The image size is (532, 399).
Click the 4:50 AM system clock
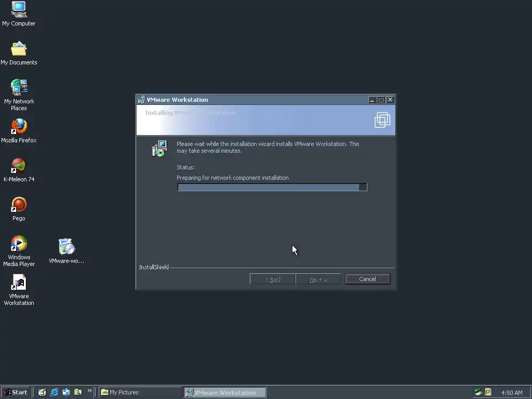click(512, 393)
